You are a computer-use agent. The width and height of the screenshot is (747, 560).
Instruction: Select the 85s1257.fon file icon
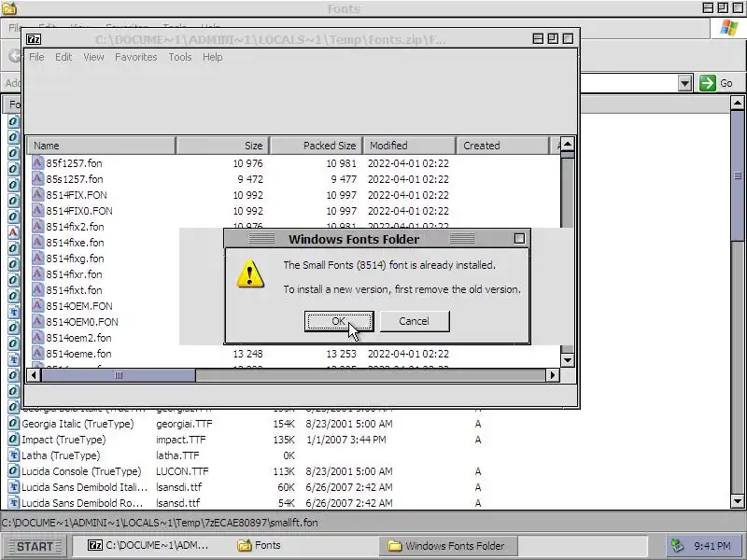[37, 178]
